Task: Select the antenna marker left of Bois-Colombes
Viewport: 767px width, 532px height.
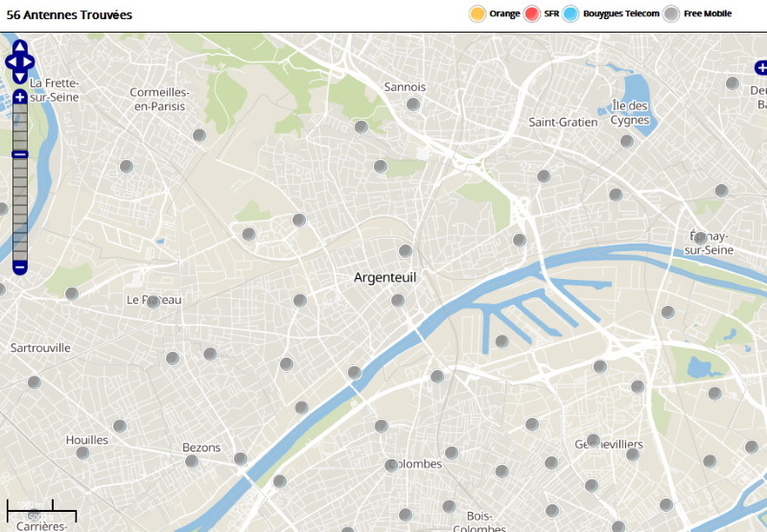Action: [449, 506]
